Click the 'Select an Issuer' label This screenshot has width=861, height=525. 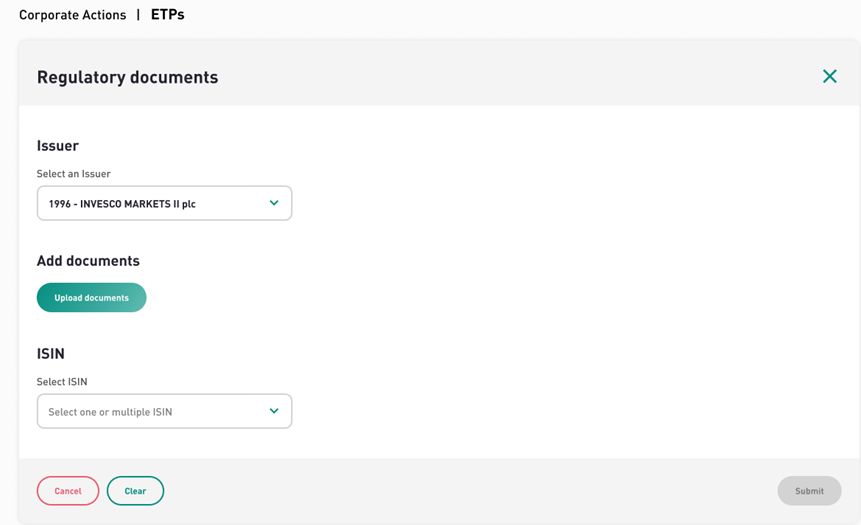(74, 174)
